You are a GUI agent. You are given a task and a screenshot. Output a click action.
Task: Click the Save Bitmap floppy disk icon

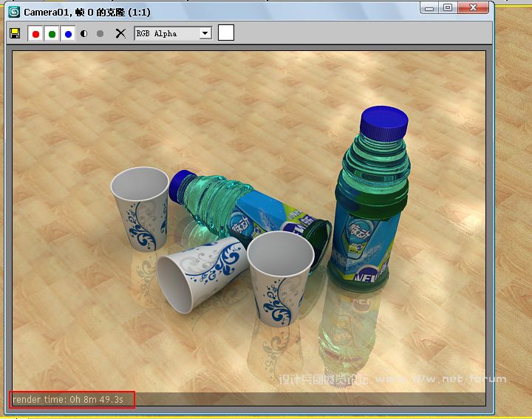click(x=15, y=33)
